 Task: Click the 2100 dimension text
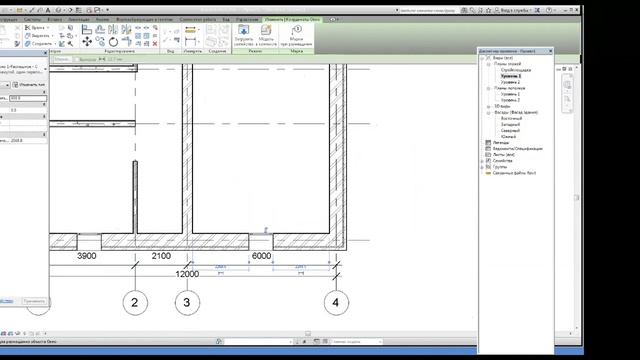[x=161, y=256]
